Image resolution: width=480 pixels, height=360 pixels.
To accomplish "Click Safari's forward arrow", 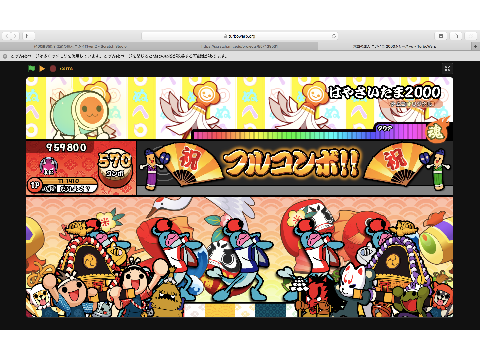I will 15,36.
